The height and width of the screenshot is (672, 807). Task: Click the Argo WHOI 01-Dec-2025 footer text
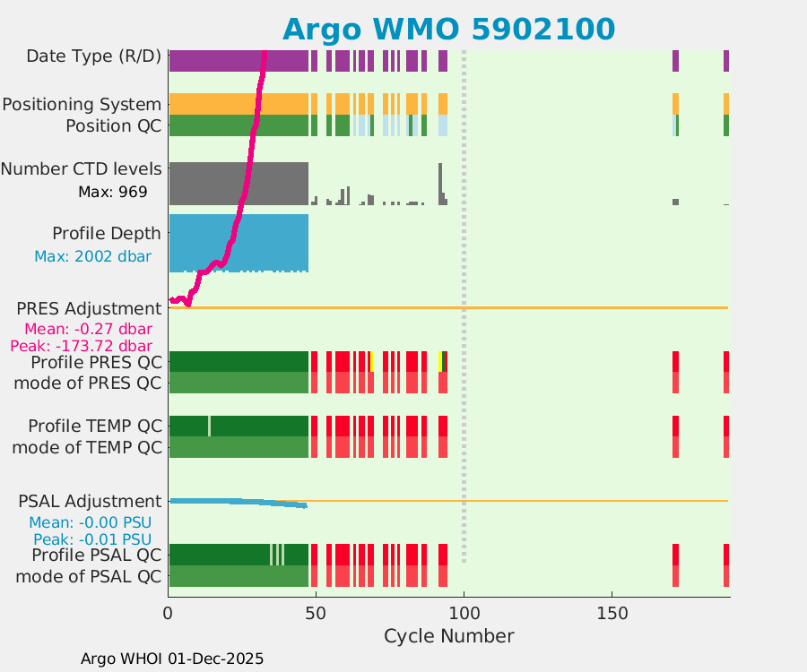click(172, 659)
